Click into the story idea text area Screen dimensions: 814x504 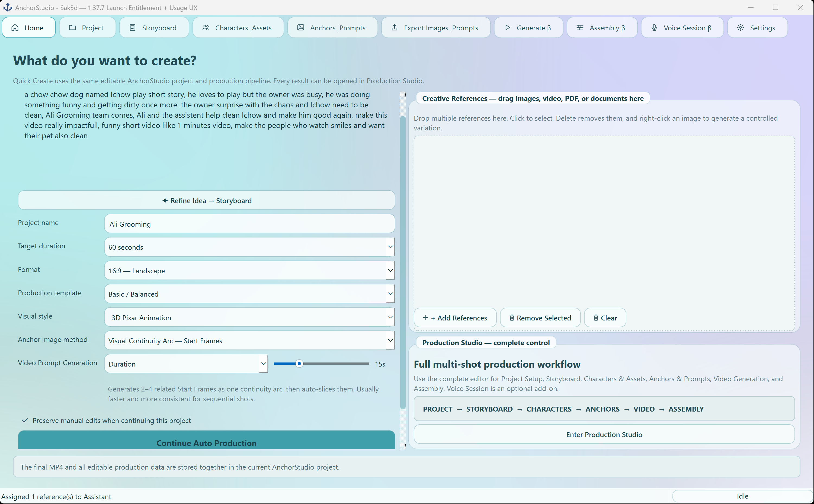click(x=206, y=138)
